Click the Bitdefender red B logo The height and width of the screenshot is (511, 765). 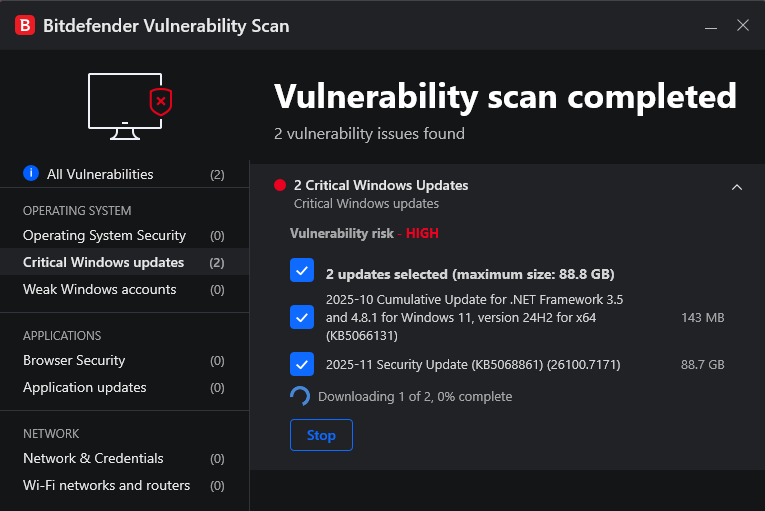tap(25, 25)
